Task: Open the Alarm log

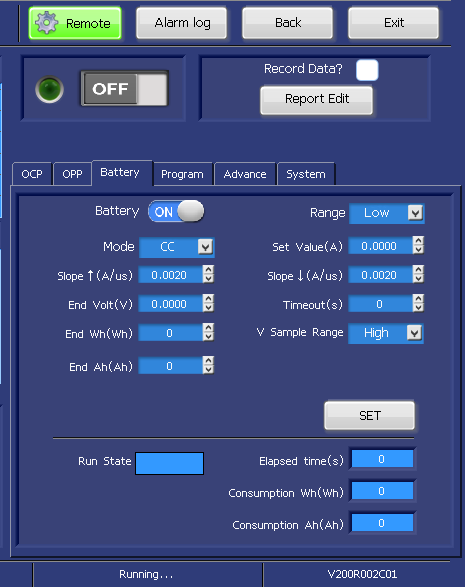Action: coord(182,23)
